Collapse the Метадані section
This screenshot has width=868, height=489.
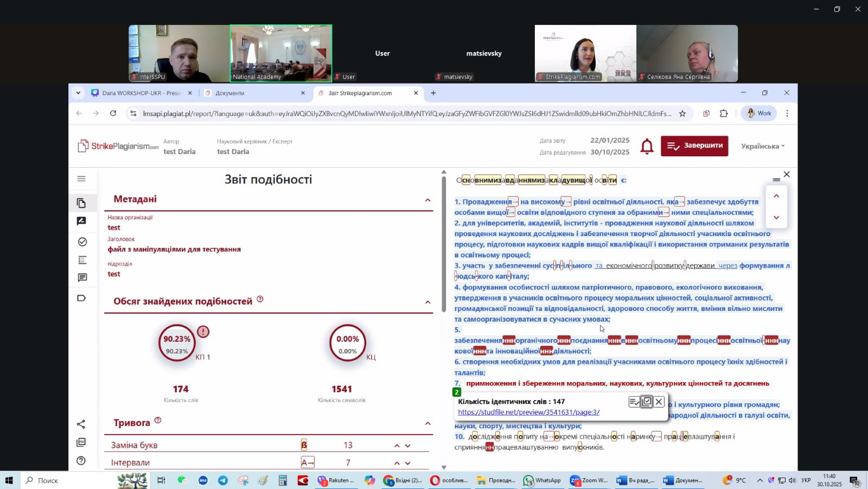coord(427,200)
